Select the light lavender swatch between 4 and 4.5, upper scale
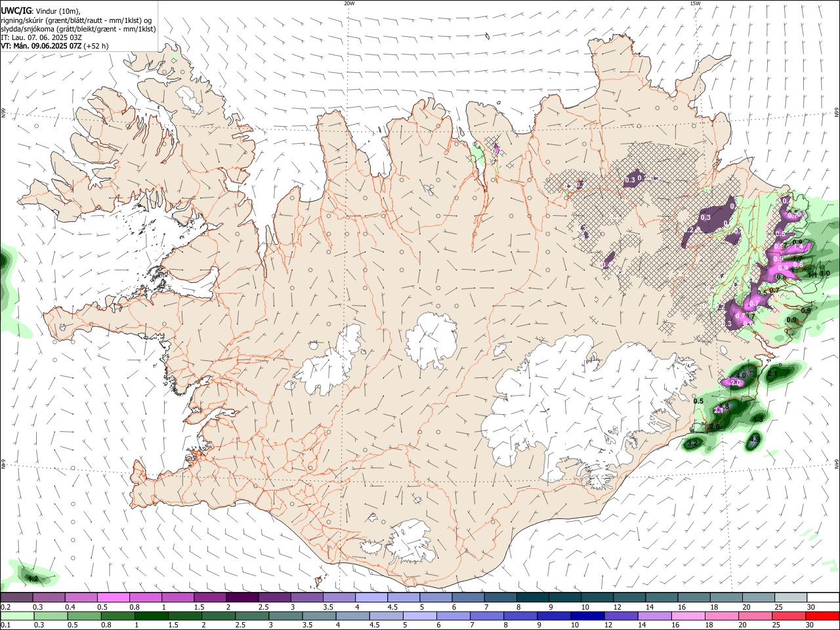This screenshot has width=840, height=630. click(x=371, y=598)
